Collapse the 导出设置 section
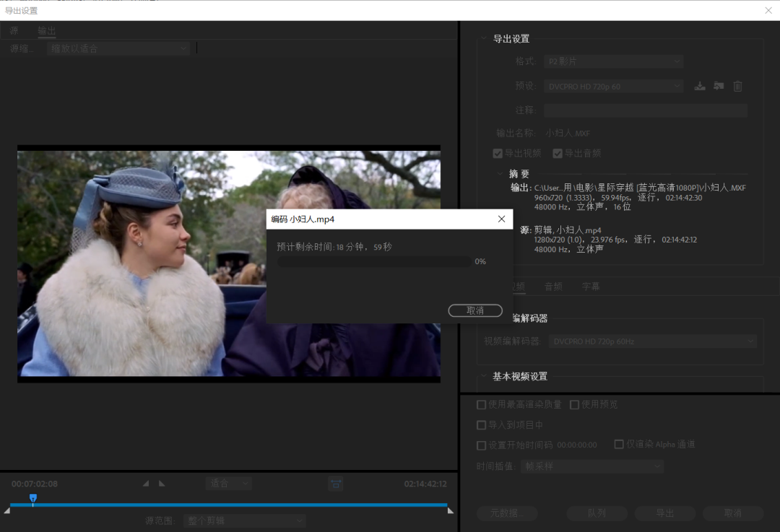Image resolution: width=780 pixels, height=532 pixels. pos(483,38)
